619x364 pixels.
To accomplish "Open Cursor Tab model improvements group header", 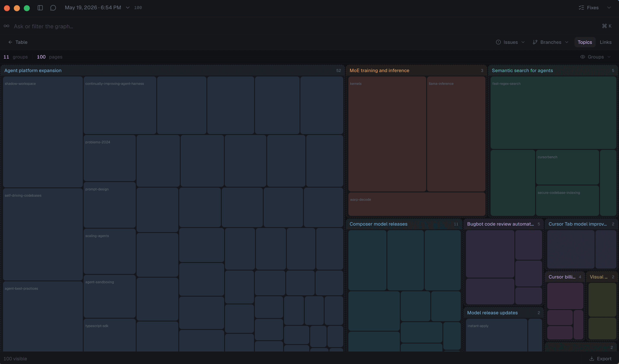I will [x=581, y=224].
